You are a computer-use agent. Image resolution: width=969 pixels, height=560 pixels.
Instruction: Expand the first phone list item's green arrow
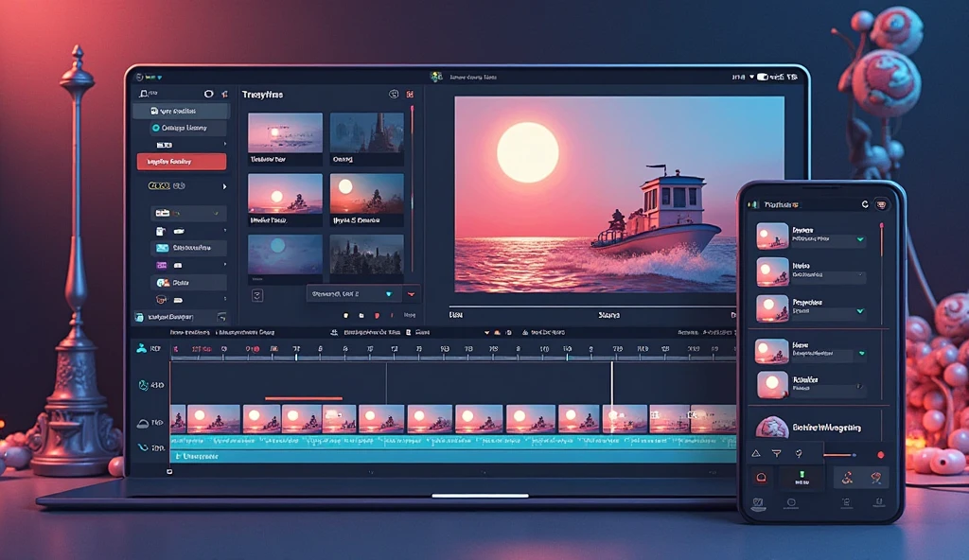click(860, 239)
